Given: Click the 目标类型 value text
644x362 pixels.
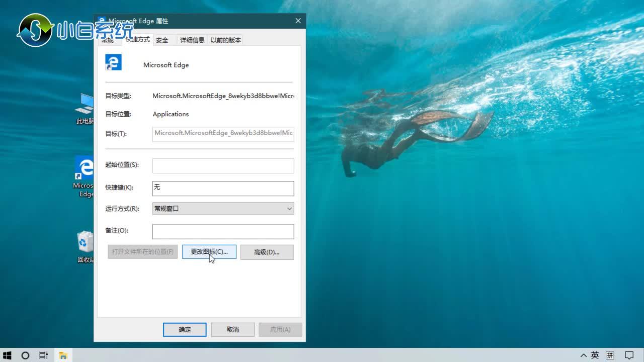Looking at the screenshot, I should [x=223, y=96].
